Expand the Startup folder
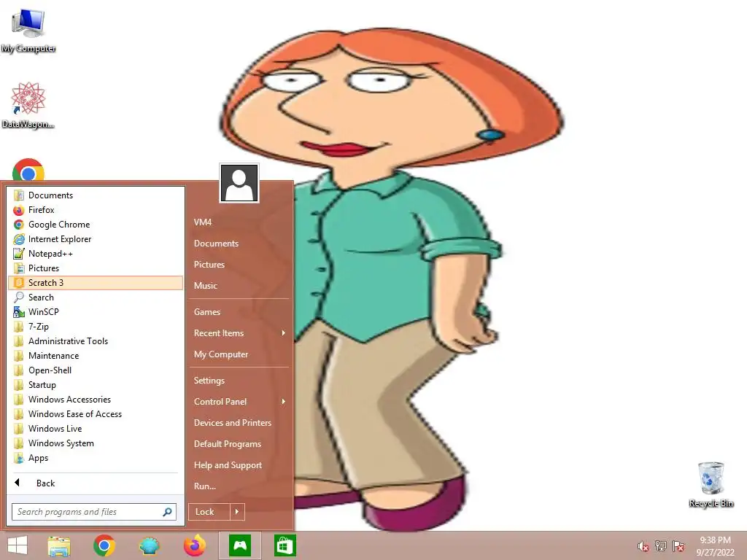 click(x=96, y=385)
